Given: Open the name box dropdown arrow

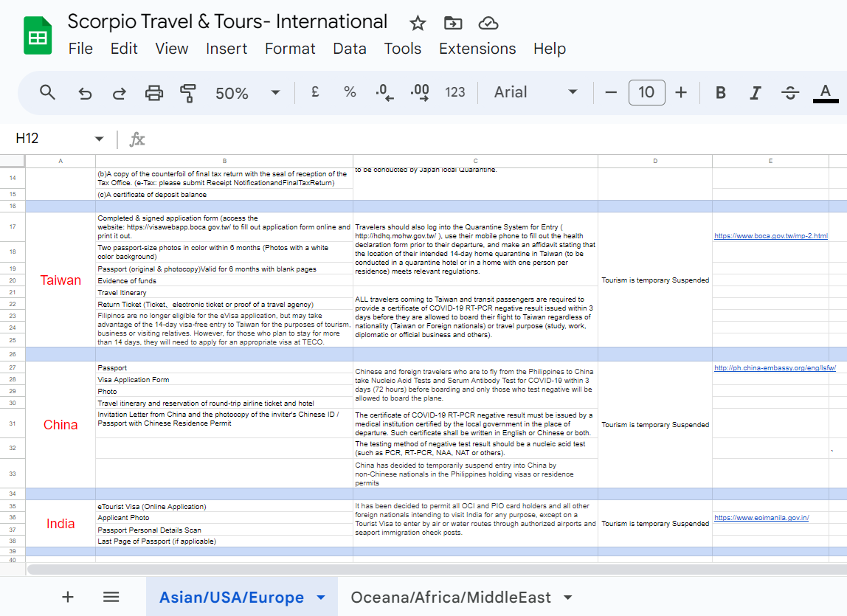Looking at the screenshot, I should pos(99,139).
